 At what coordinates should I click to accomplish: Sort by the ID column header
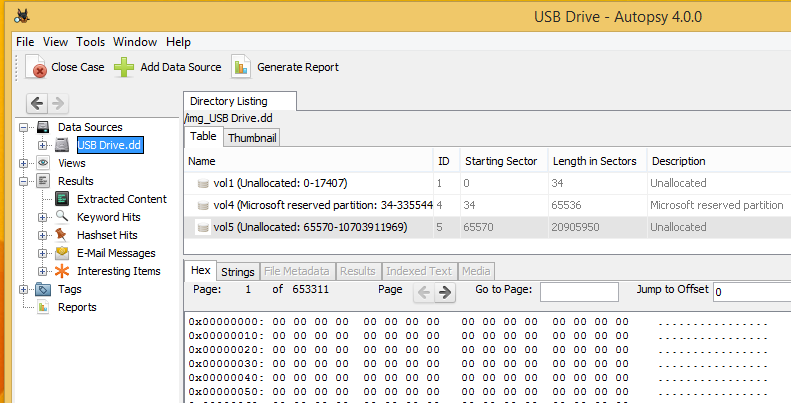pyautogui.click(x=446, y=161)
